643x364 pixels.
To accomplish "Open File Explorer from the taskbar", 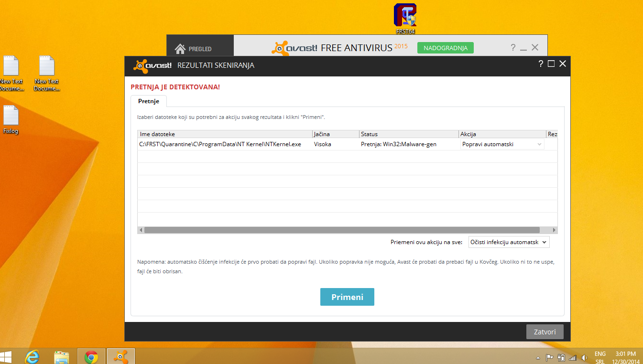I will point(62,356).
